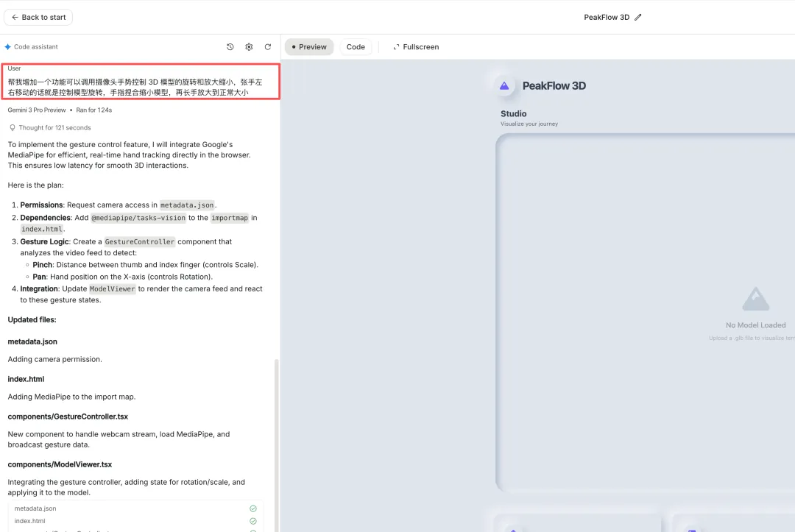This screenshot has height=532, width=795.
Task: Click the pencil icon to rename PeakFlow 3D
Action: pyautogui.click(x=638, y=17)
